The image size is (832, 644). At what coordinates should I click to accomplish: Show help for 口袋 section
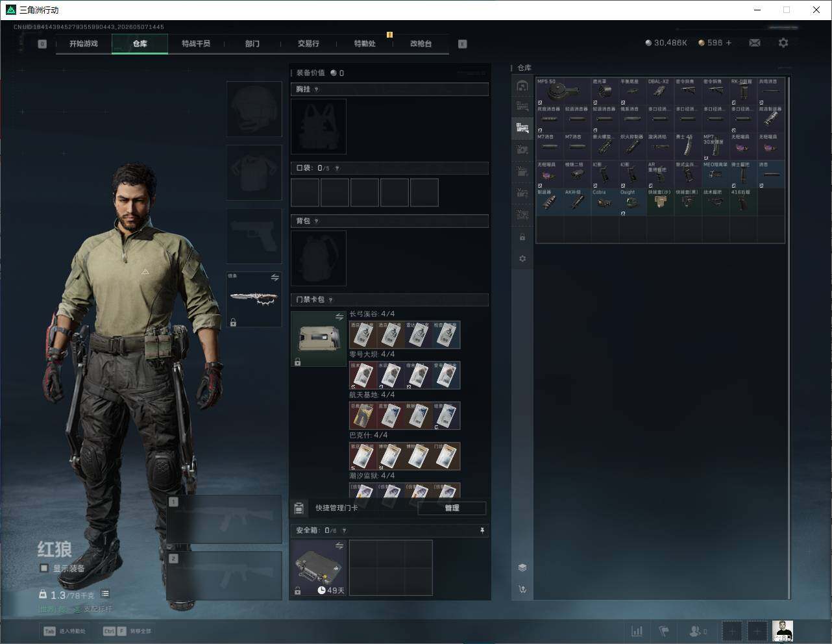[x=337, y=168]
